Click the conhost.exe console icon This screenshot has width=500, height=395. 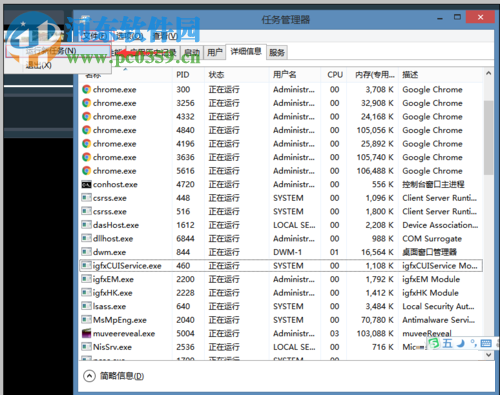[86, 184]
